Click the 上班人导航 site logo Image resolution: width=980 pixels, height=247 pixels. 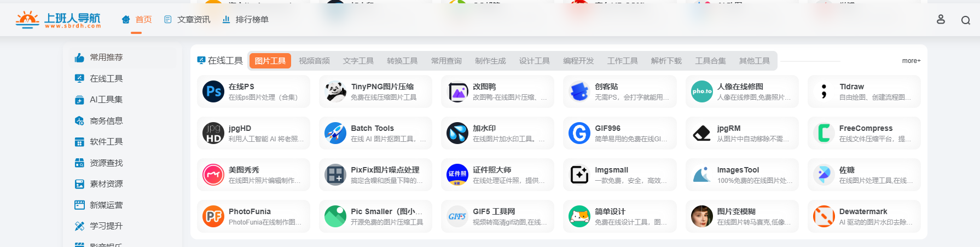point(58,20)
